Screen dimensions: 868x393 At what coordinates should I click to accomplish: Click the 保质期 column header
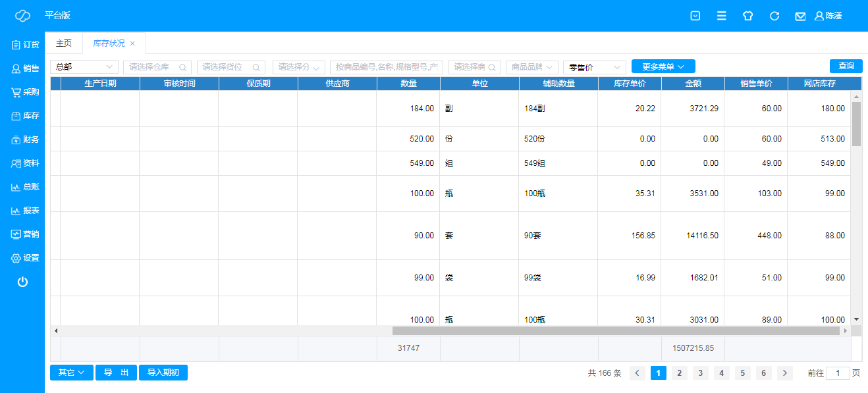[258, 84]
